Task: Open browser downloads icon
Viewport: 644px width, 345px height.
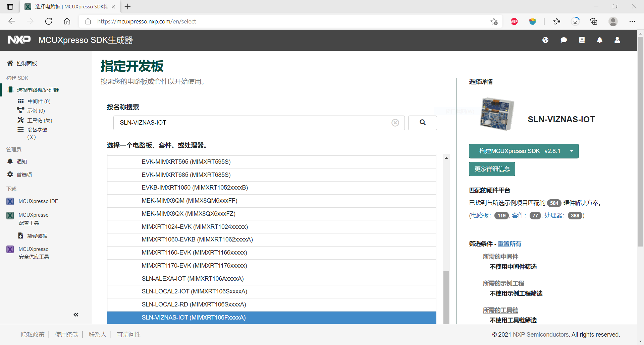Action: point(575,21)
